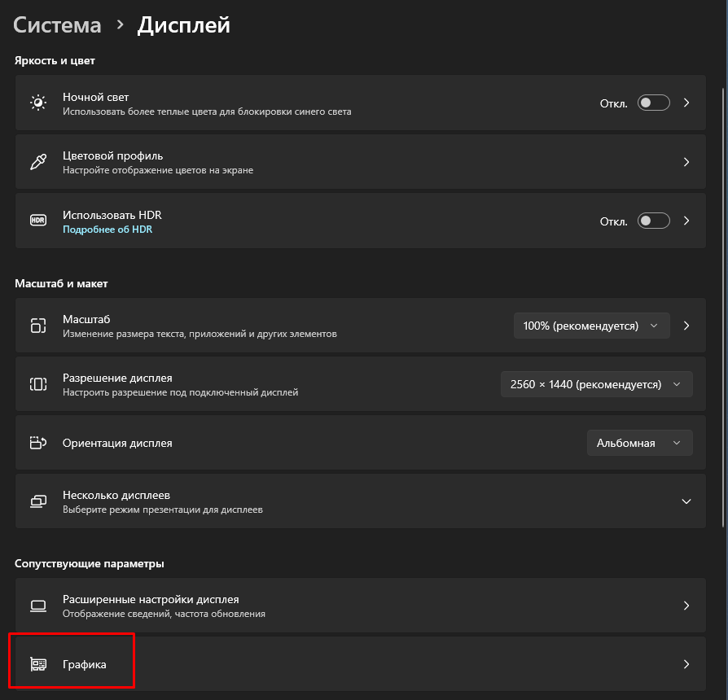Open the 2560 × 1440 resolution dropdown

596,384
